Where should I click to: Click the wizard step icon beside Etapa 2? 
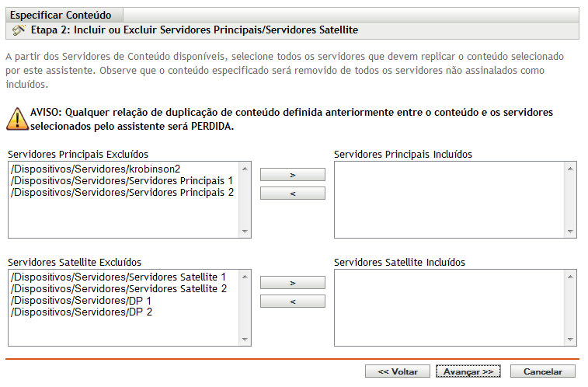click(x=19, y=30)
